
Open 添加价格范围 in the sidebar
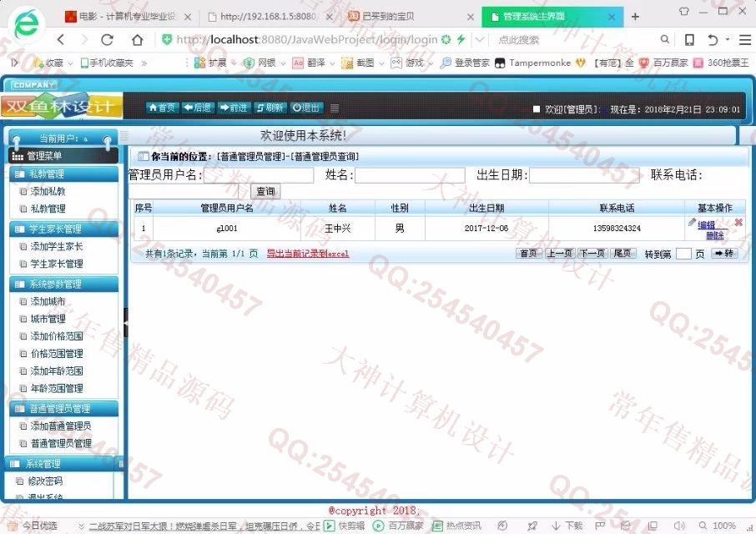click(57, 336)
